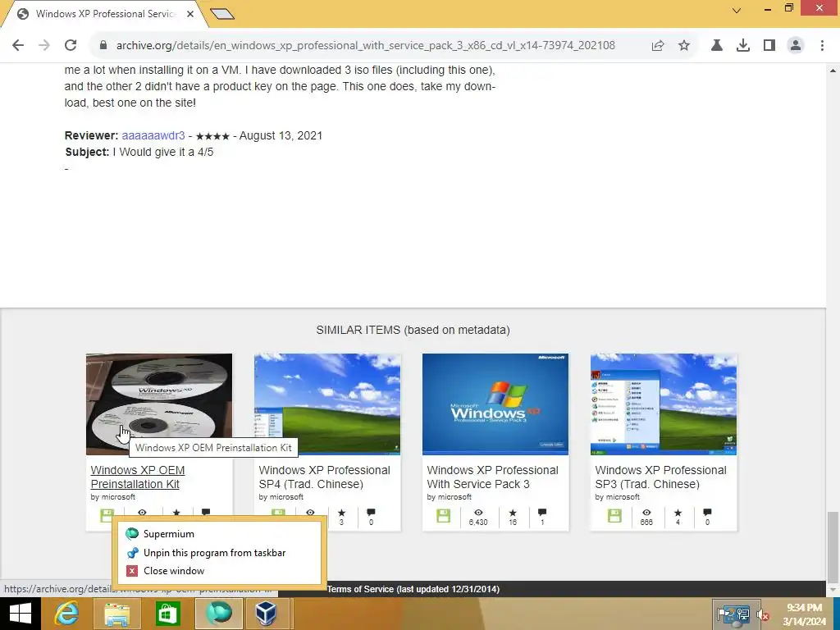Screen dimensions: 840x630
Task: Click reviews bubble on SP4 Trad. Chinese card
Action: click(x=371, y=513)
